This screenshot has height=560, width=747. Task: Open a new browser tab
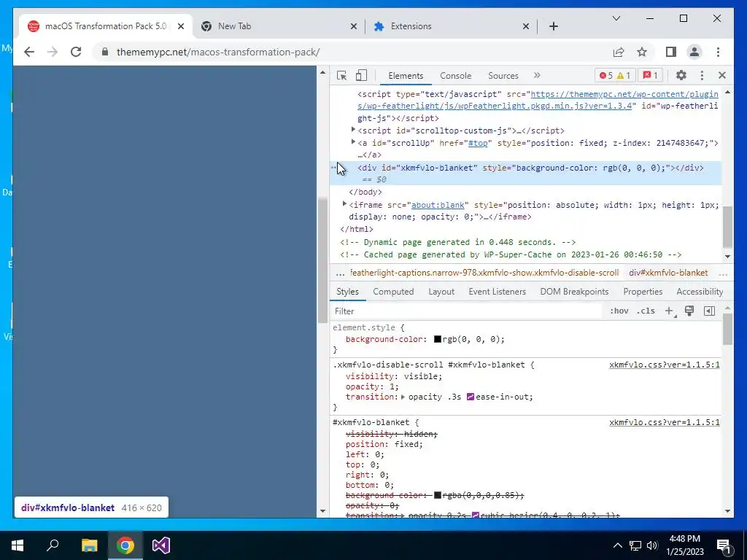[553, 26]
